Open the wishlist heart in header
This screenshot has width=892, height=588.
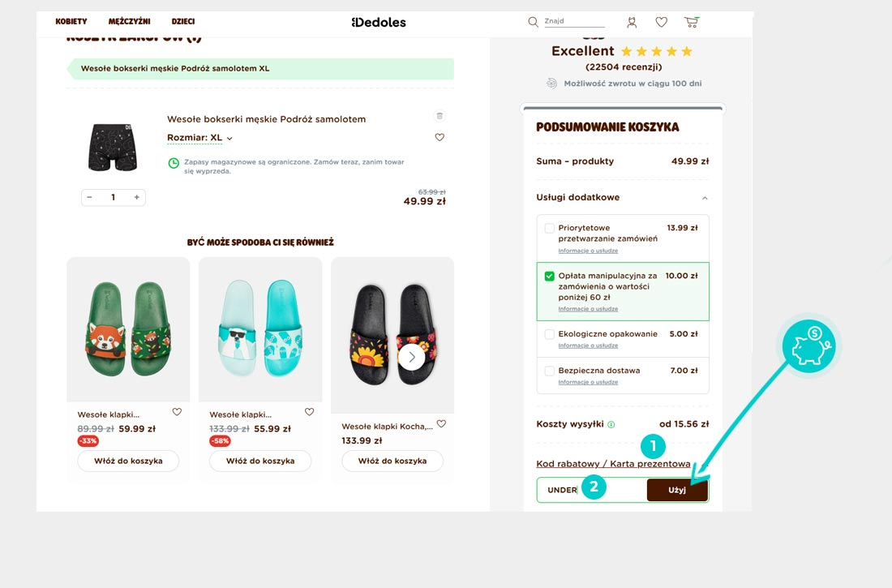click(661, 22)
